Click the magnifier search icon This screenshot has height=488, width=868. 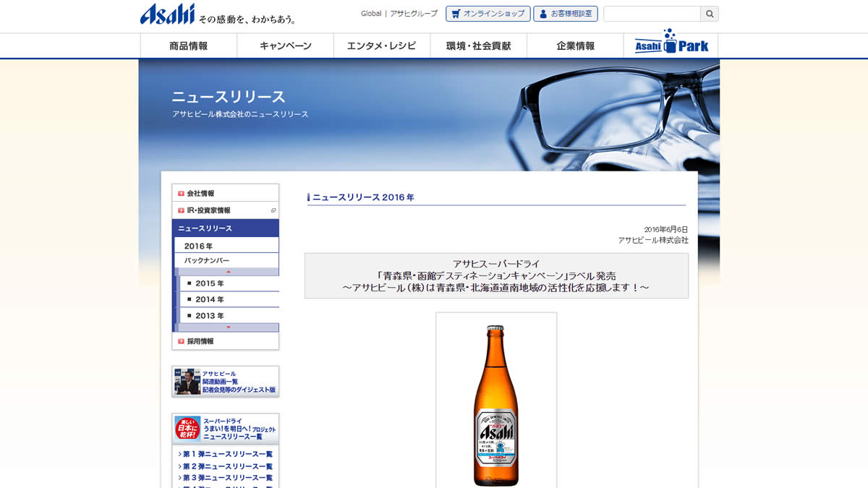tap(710, 14)
